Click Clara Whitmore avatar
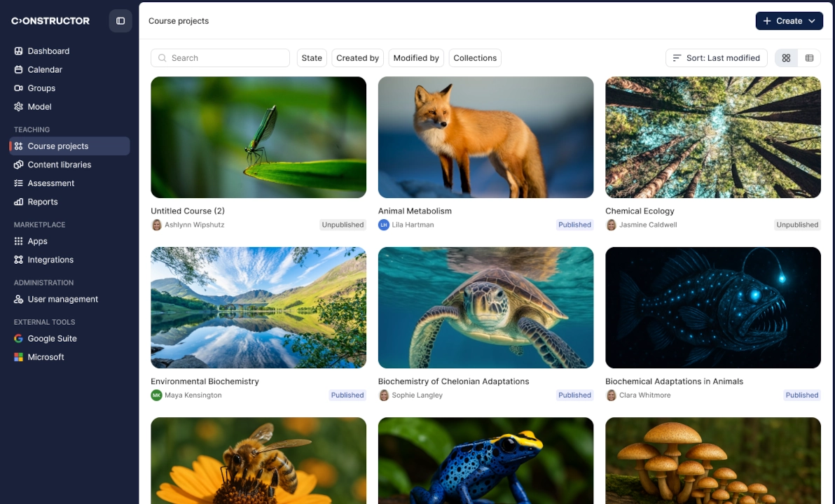 612,395
